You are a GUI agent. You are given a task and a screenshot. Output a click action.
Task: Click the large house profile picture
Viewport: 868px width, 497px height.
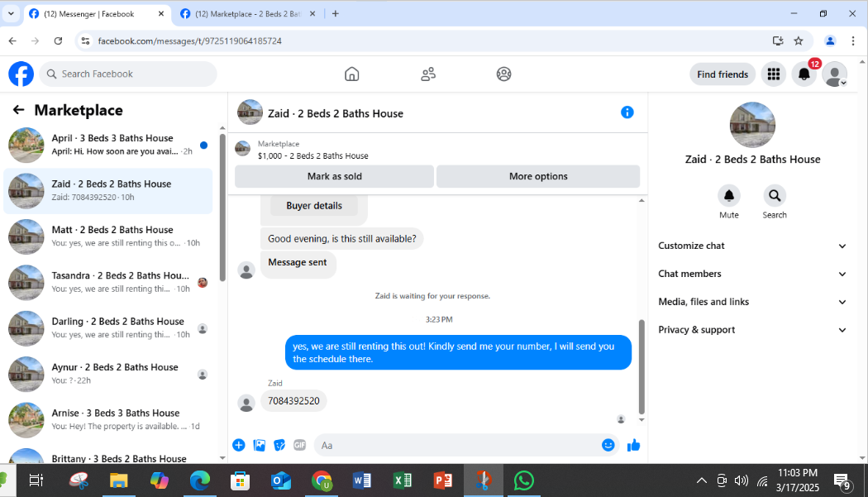pyautogui.click(x=752, y=125)
